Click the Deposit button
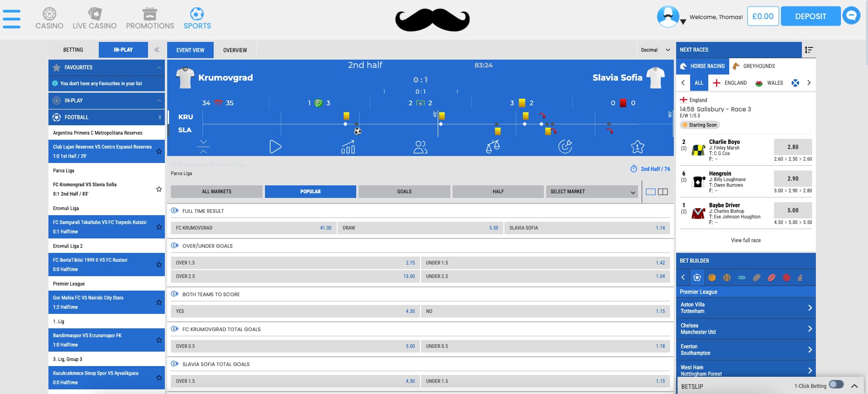 811,16
